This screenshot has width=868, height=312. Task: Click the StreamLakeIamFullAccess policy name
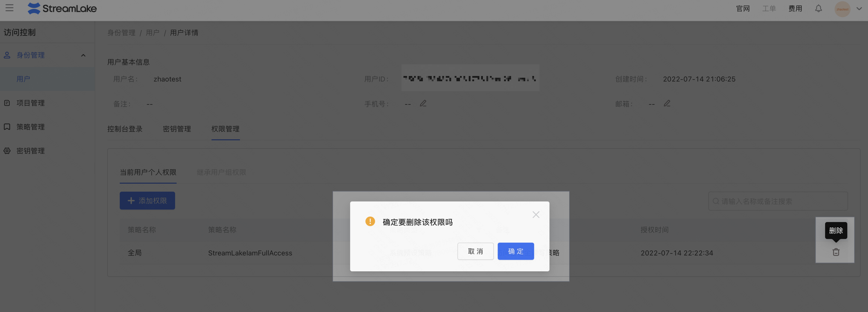[250, 253]
